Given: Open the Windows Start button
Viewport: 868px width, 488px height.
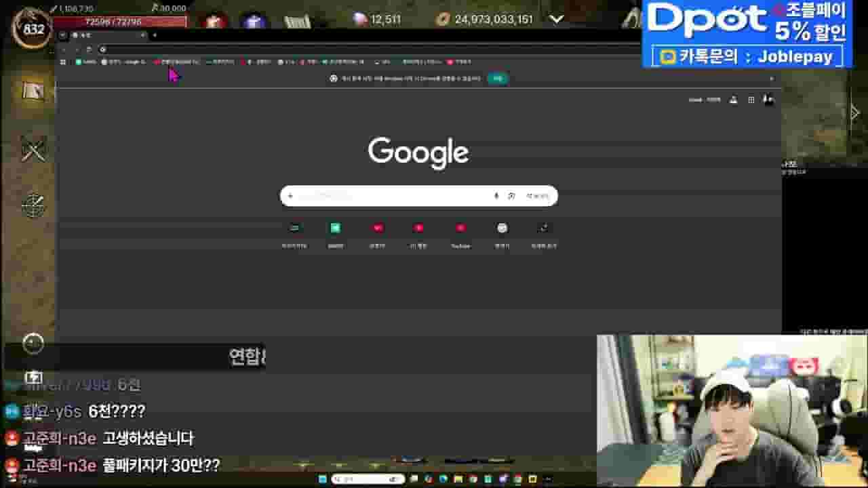Looking at the screenshot, I should [x=323, y=479].
